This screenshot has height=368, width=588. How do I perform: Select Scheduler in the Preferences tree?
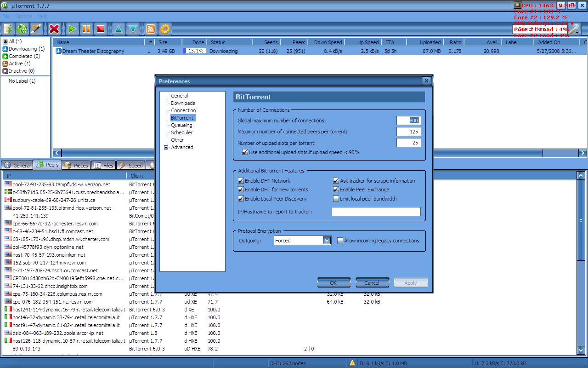pos(181,132)
